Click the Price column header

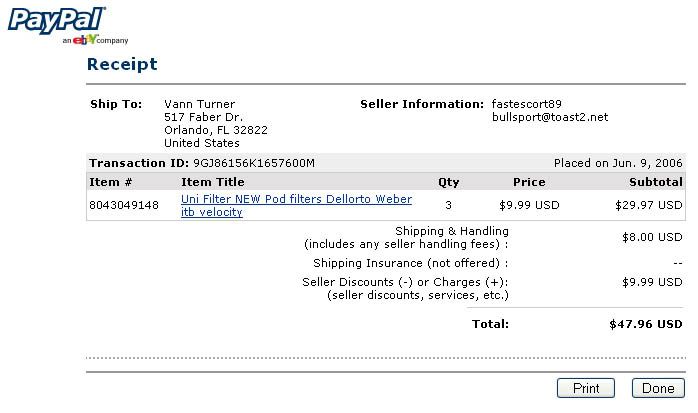click(x=529, y=182)
